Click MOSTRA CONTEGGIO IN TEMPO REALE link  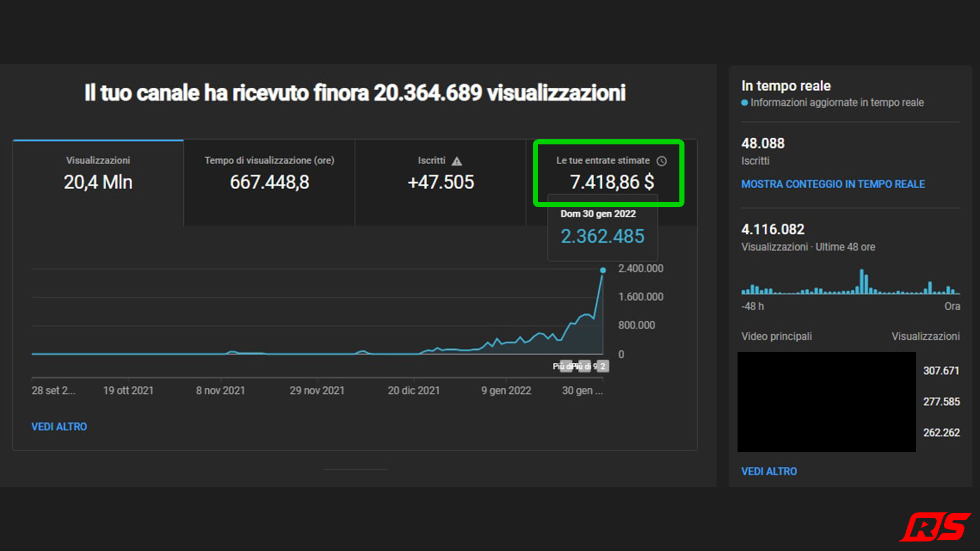832,184
